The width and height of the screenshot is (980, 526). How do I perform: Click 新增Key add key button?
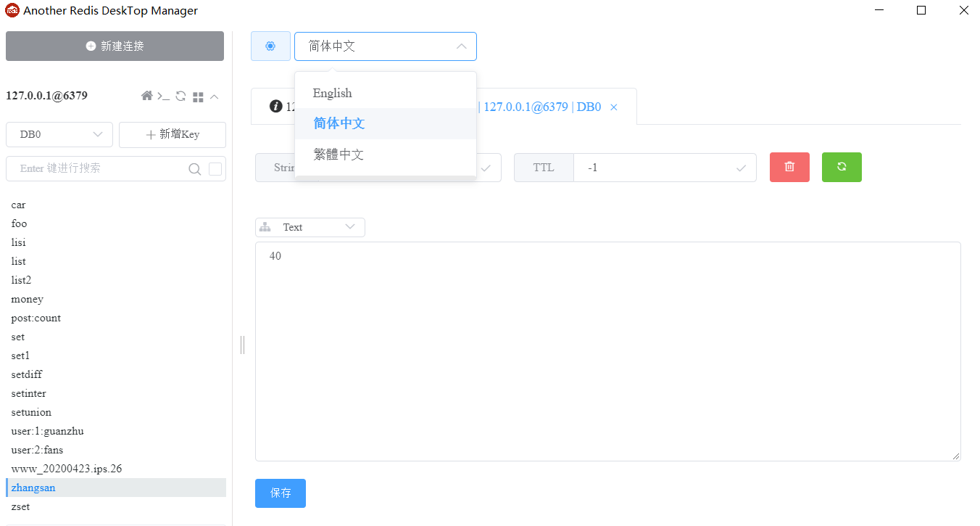tap(173, 134)
